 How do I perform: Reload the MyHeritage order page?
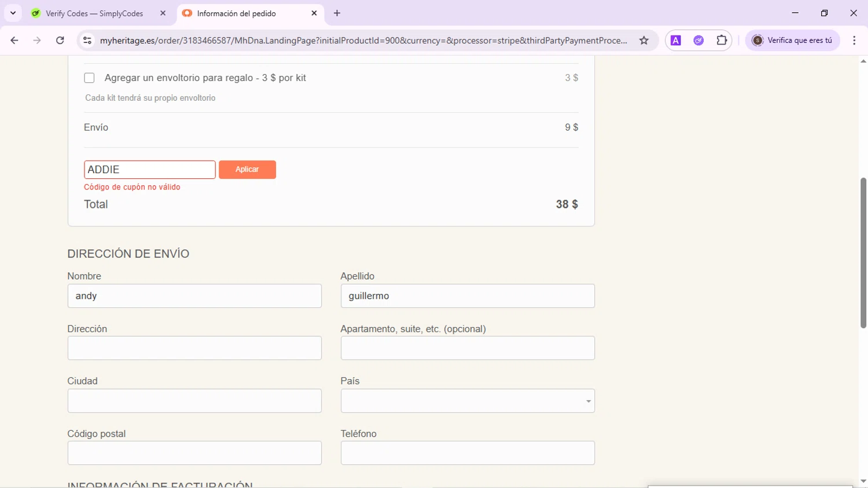[x=60, y=41]
